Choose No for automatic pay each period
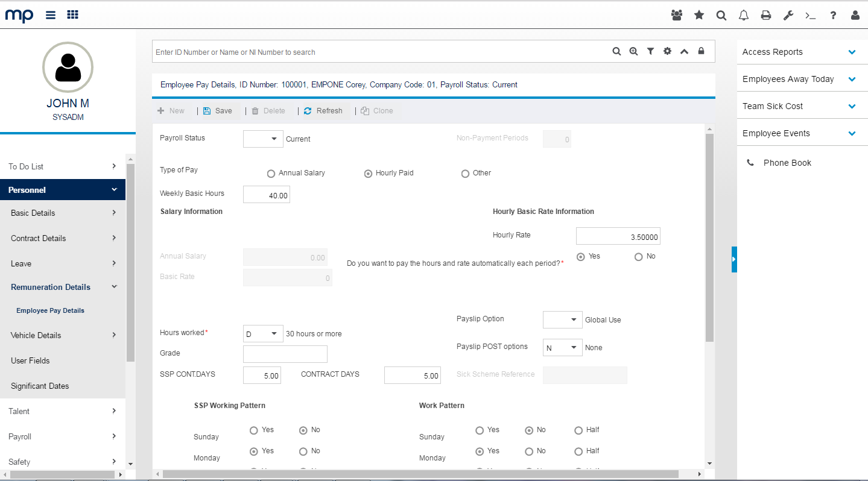 tap(639, 257)
